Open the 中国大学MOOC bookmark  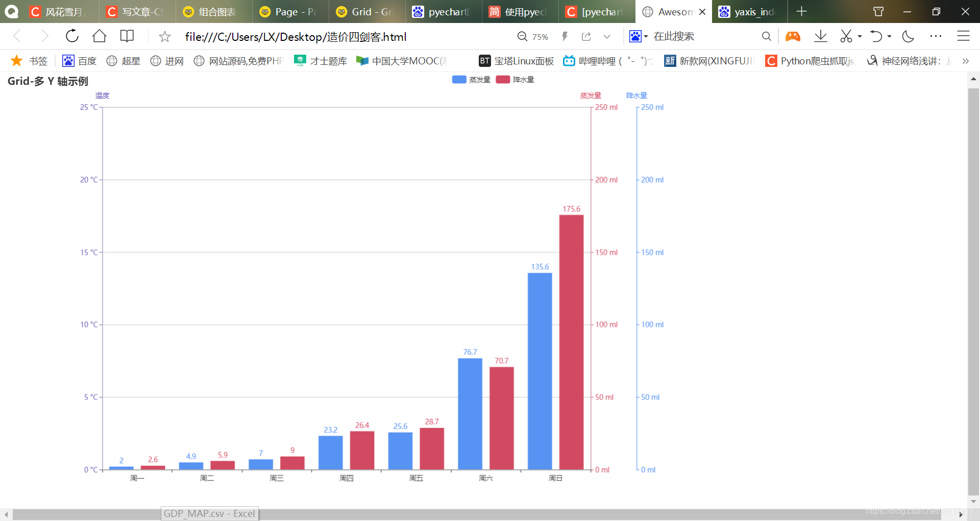402,61
